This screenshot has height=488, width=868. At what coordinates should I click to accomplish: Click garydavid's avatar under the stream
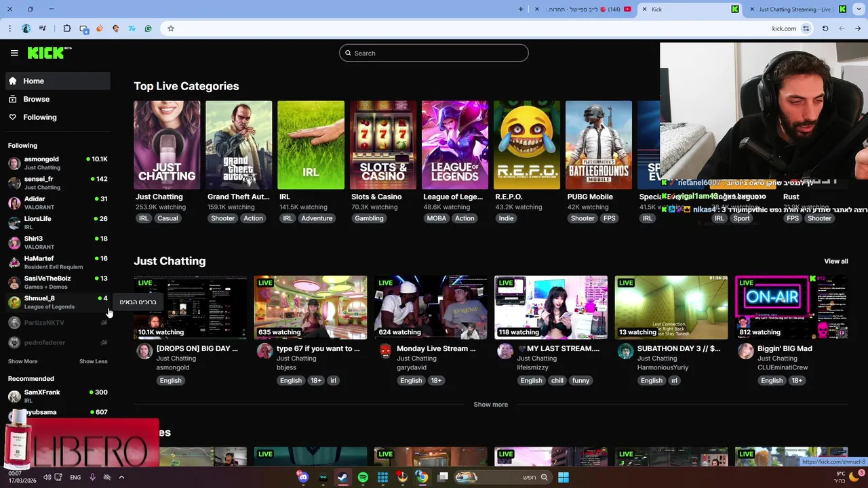385,350
